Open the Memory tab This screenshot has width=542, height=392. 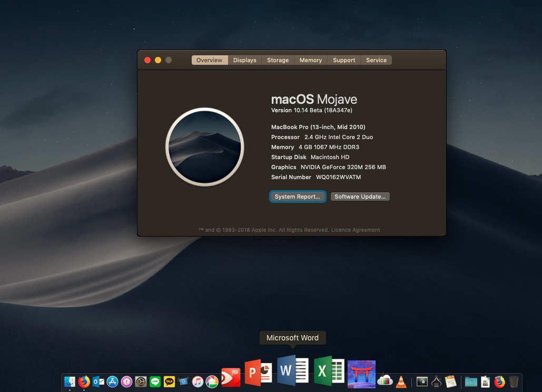311,60
